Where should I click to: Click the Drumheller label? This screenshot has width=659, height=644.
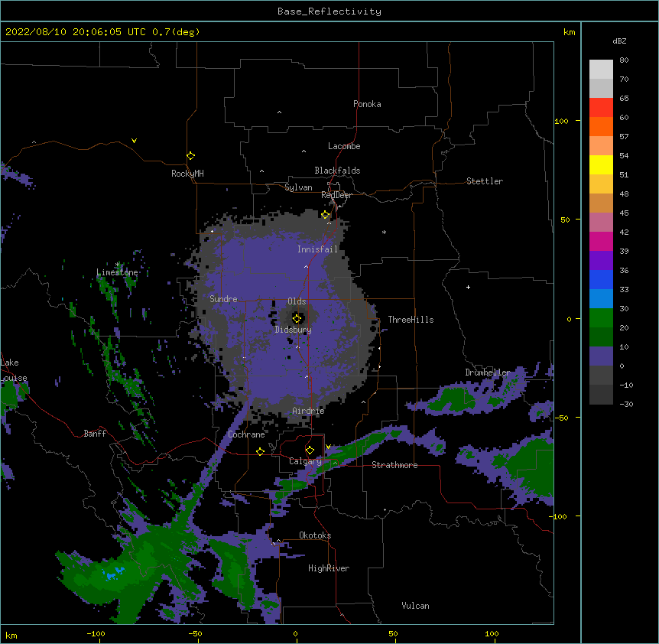[488, 372]
